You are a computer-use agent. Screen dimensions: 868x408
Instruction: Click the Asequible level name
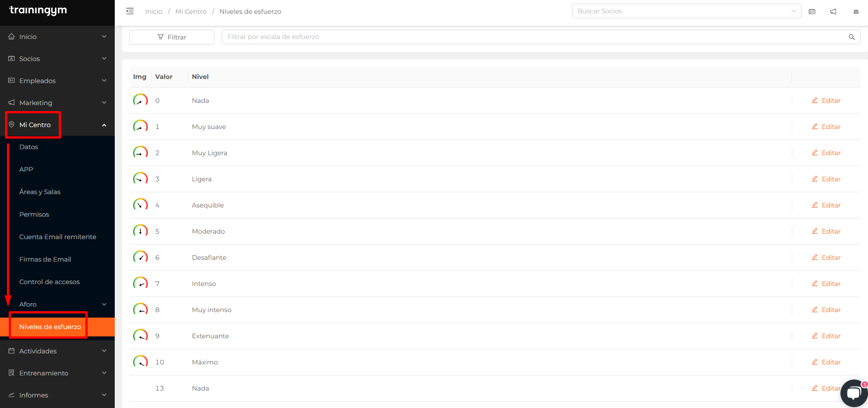208,205
